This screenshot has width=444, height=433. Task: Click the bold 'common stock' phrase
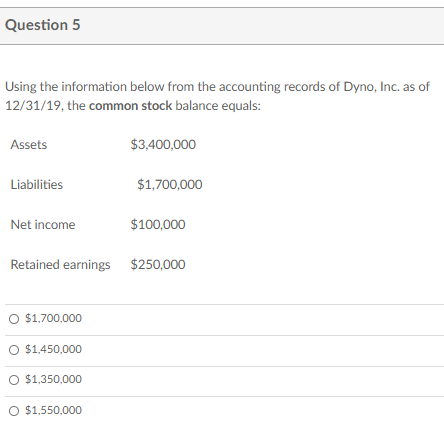coord(131,106)
